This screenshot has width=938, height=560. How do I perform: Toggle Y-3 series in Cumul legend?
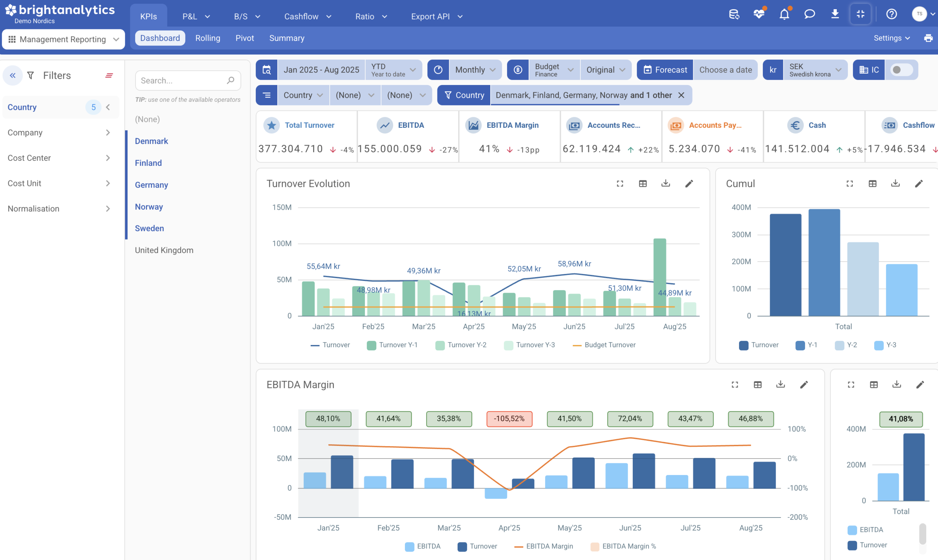(885, 345)
